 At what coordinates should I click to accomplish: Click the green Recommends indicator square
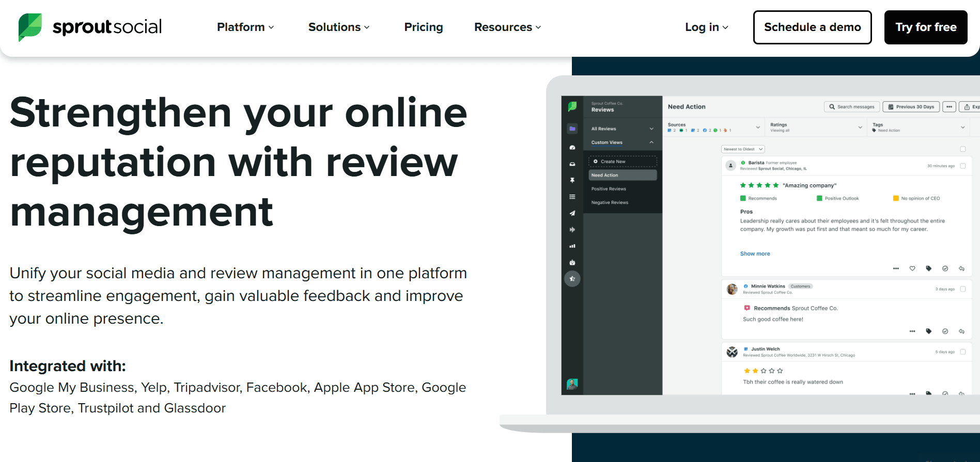click(743, 198)
